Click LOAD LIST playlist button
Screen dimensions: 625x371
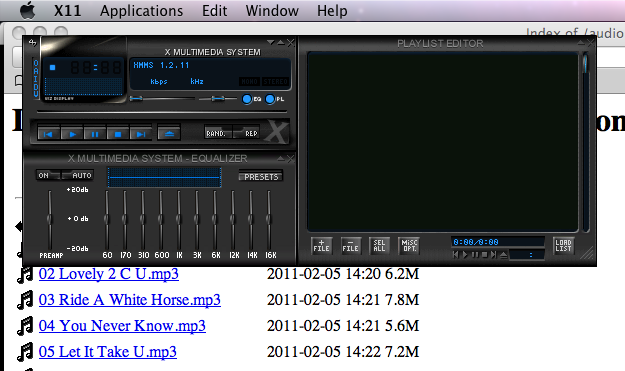pos(563,245)
